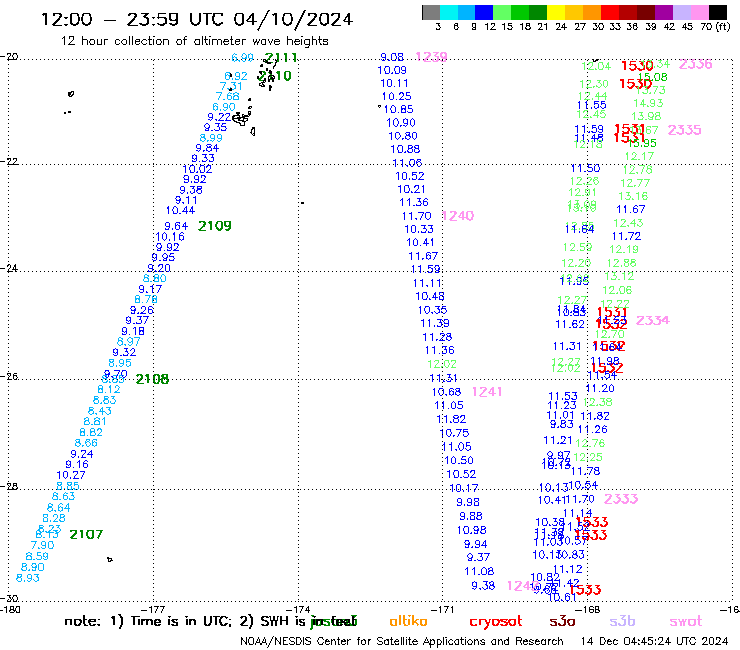This screenshot has height=650, width=740.
Task: Click the green time label 2108
Action: 152,379
